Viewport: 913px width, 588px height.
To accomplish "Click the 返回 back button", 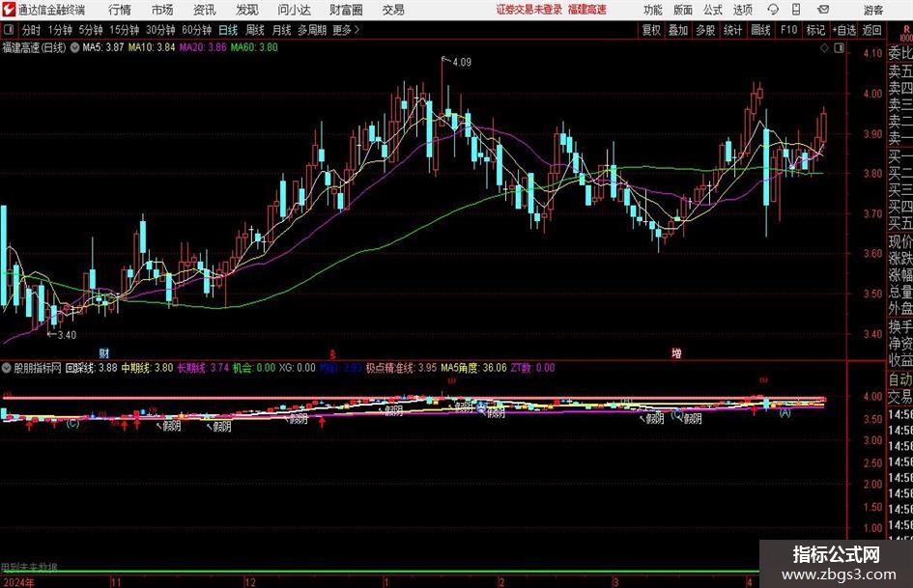I will 871,30.
